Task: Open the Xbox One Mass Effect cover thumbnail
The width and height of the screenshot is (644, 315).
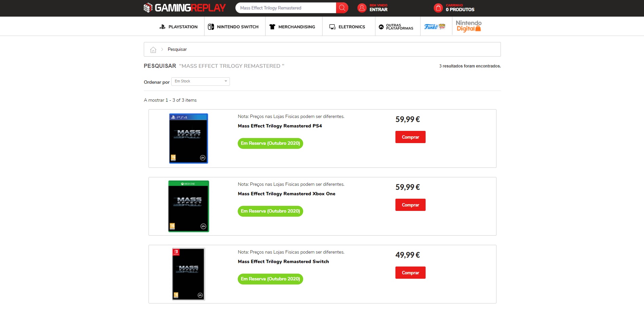Action: click(x=189, y=206)
